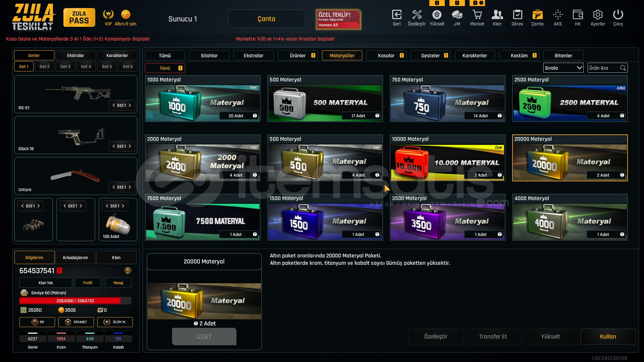644x362 pixels.
Task: Switch RS-S1 to next Stil
Action: click(130, 105)
